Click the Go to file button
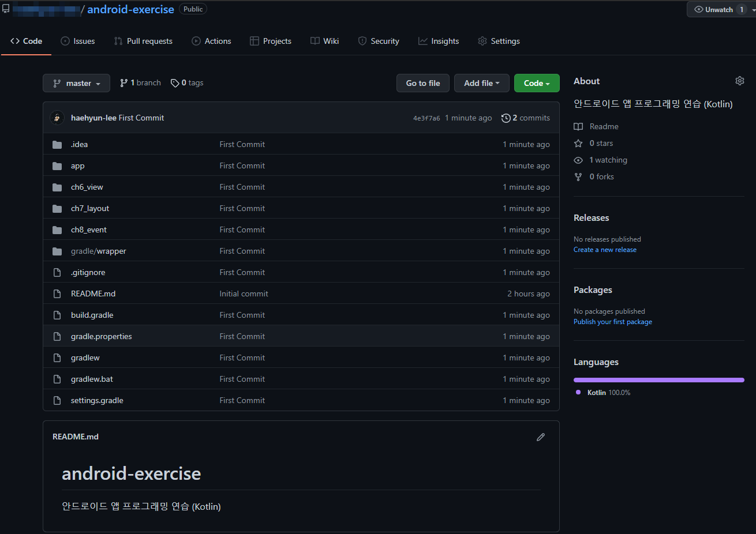Image resolution: width=756 pixels, height=534 pixels. pos(423,83)
